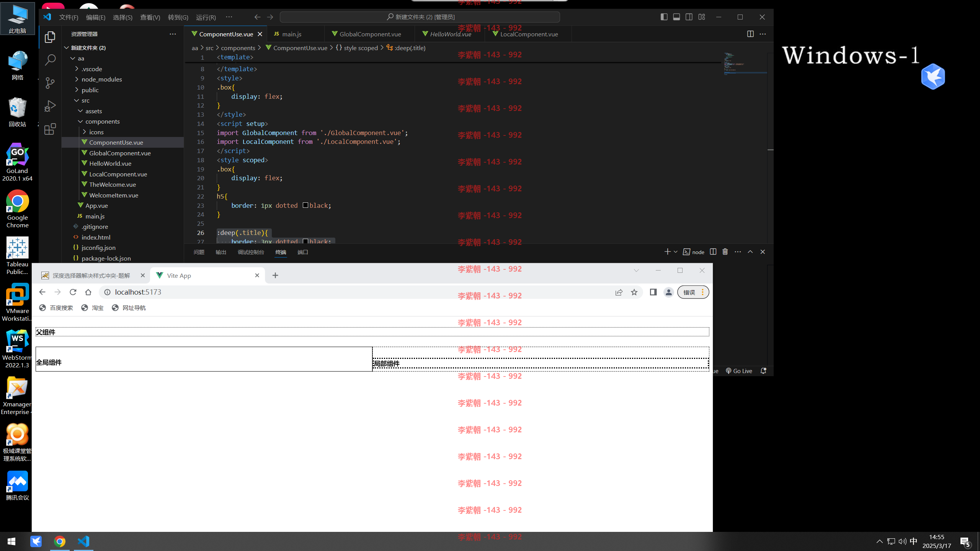Open the 淘宝 bookmark

pos(93,308)
